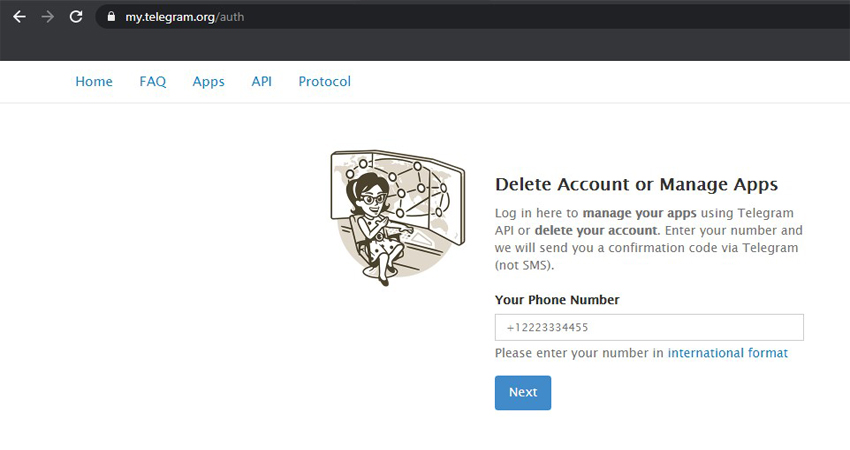Click the '(not SMS)' note text
Screen dimensions: 850x450
524,266
